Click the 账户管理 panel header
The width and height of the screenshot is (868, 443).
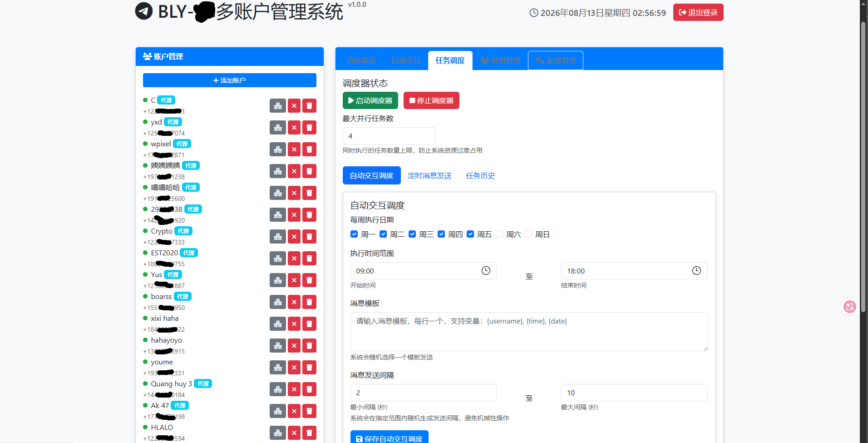pyautogui.click(x=230, y=56)
